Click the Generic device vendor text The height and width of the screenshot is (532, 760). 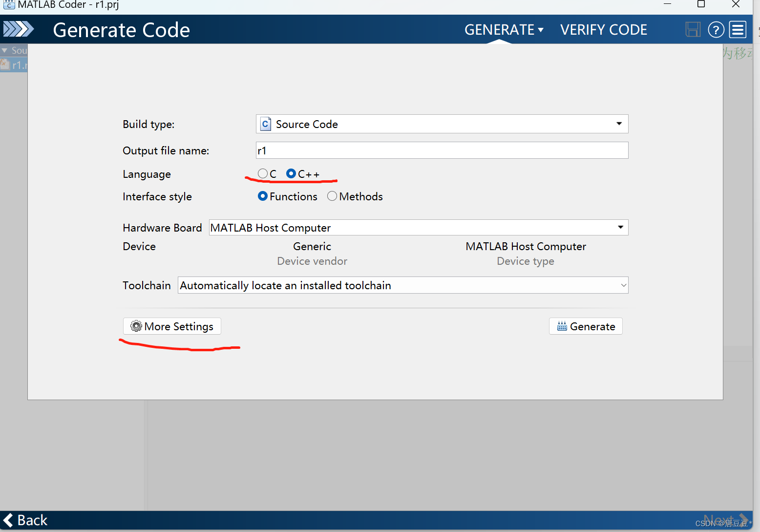312,246
